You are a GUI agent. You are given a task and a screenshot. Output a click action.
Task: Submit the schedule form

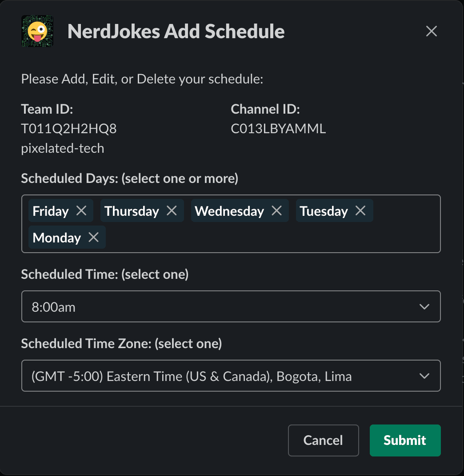(x=405, y=440)
